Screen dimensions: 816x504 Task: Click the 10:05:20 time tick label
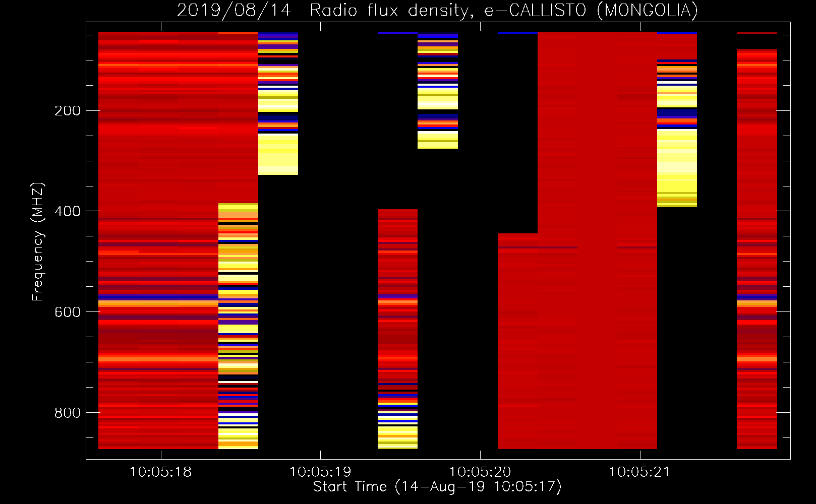coord(480,472)
